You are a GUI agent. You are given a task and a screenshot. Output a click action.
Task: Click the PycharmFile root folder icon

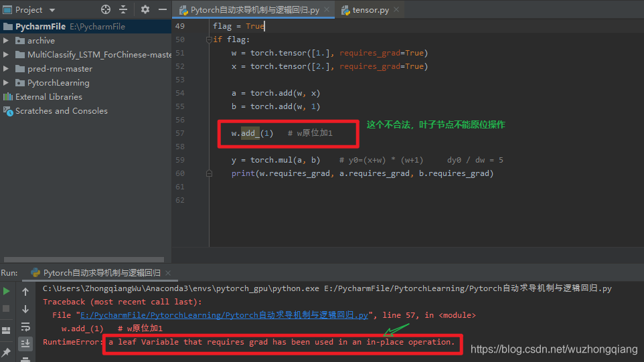pyautogui.click(x=8, y=27)
